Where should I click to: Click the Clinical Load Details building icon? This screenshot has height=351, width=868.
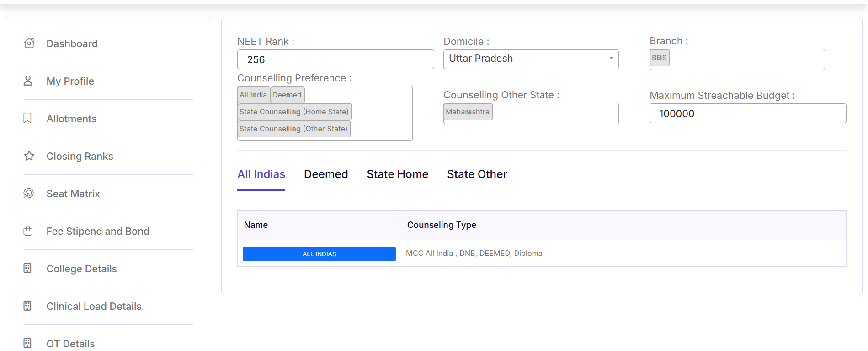(28, 306)
